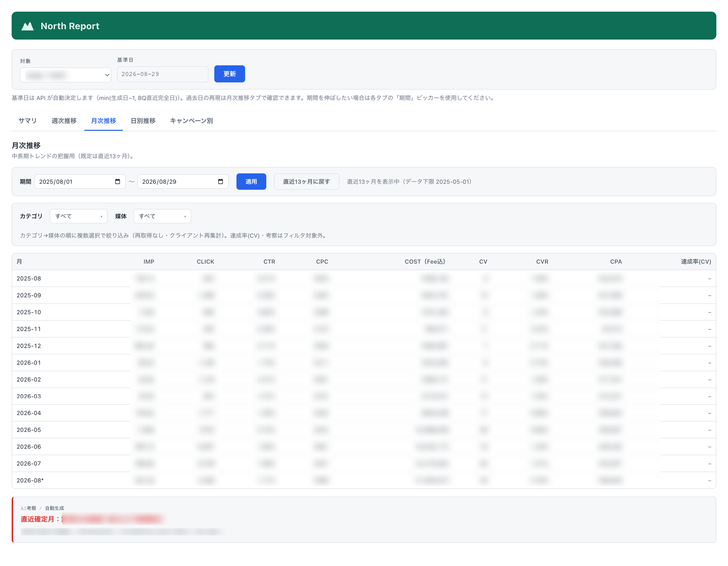Click the North Report header title

click(70, 26)
